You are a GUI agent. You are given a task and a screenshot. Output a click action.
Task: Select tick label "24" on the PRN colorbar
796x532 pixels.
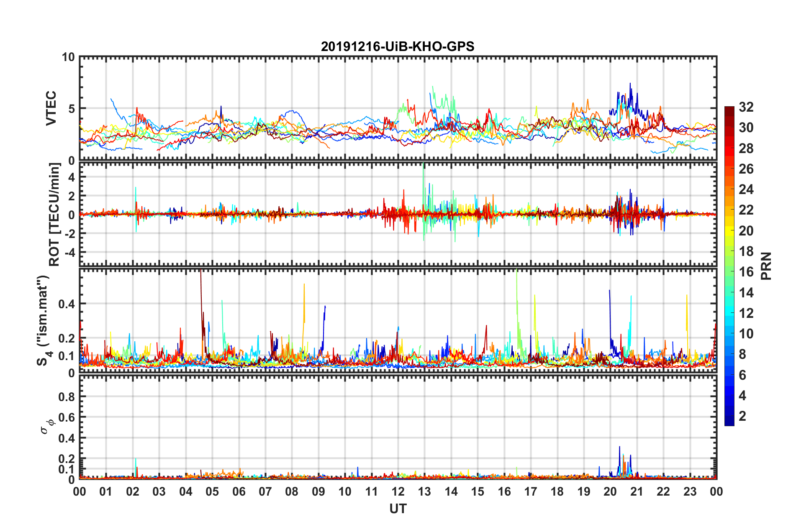click(746, 189)
